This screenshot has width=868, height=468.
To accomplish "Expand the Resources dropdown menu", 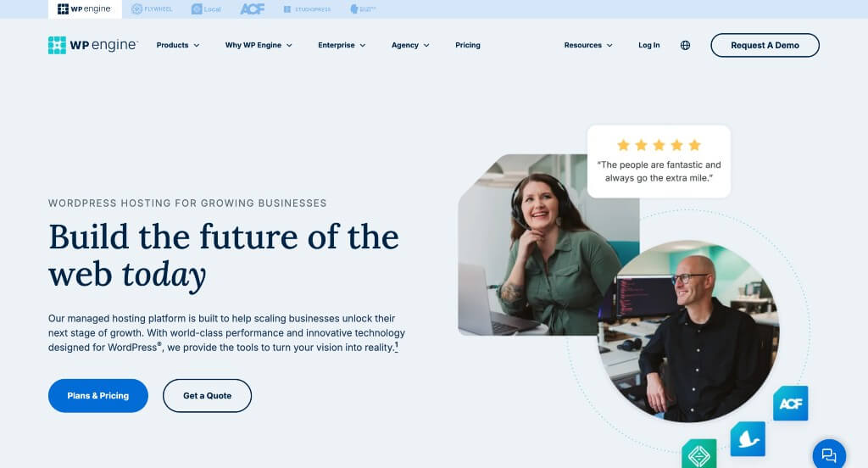I will point(588,46).
